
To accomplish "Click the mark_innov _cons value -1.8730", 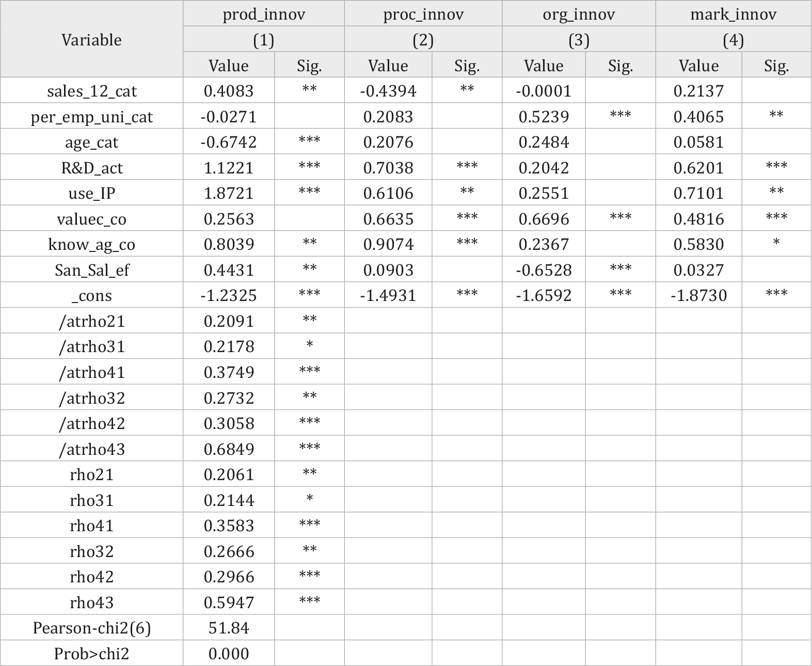I will (698, 295).
